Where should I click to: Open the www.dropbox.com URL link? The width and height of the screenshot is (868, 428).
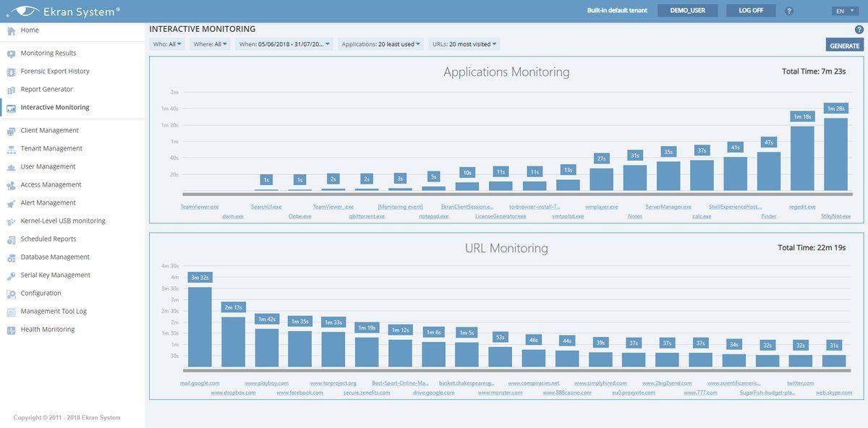click(x=233, y=393)
